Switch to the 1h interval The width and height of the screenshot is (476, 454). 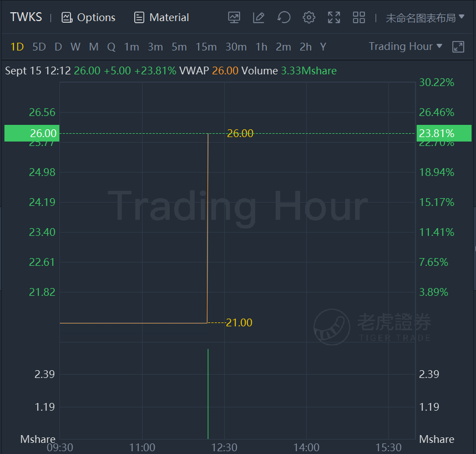point(261,47)
